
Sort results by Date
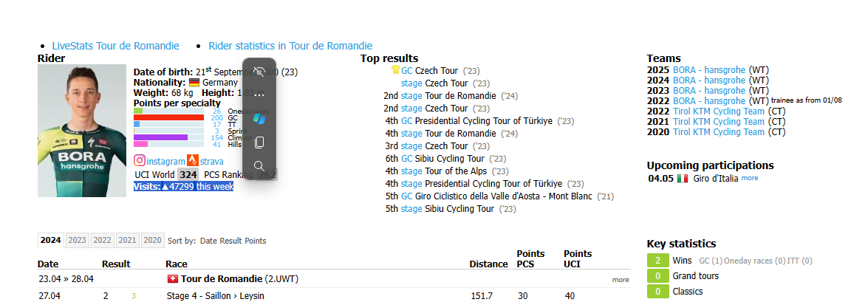pos(208,241)
